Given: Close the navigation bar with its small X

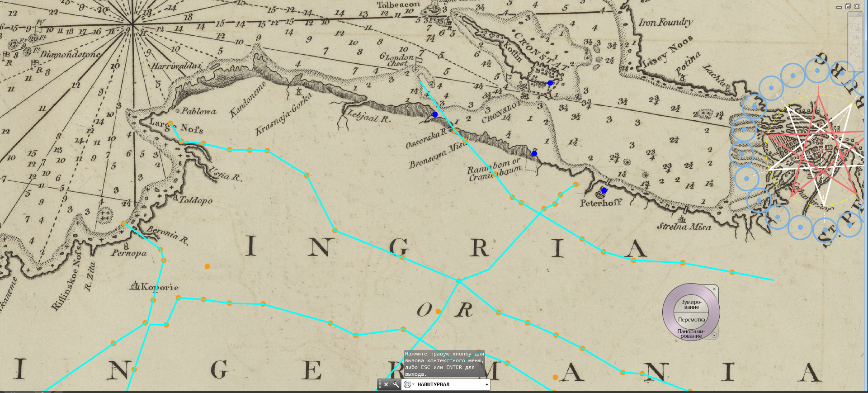Looking at the screenshot, I should pyautogui.click(x=860, y=14).
